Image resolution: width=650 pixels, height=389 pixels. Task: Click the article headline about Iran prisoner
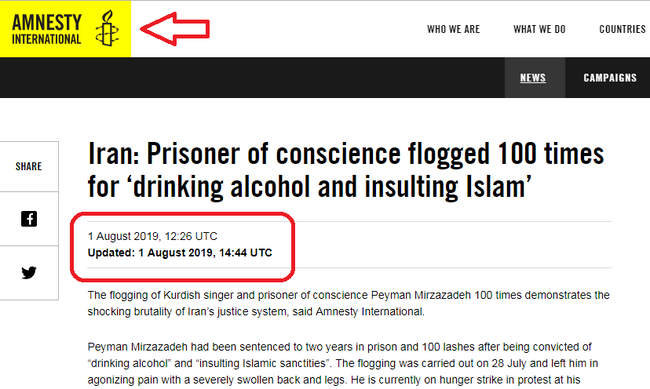point(346,170)
